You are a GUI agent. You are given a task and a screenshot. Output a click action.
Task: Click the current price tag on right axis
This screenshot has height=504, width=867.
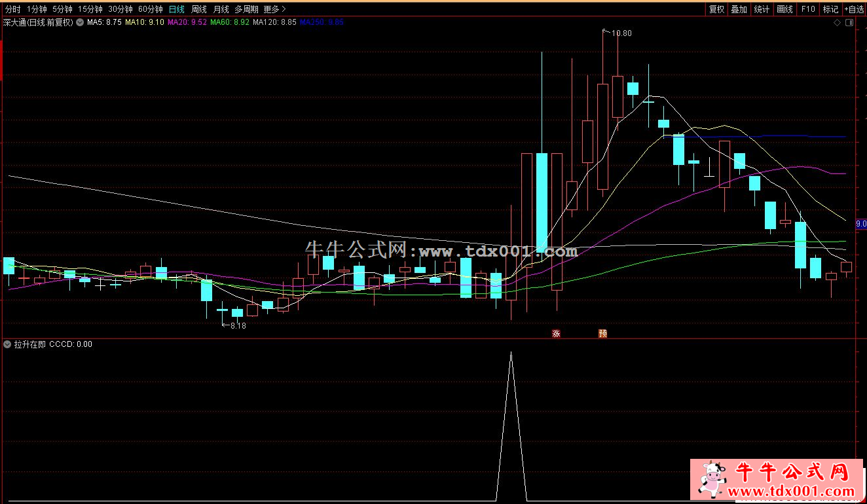[x=861, y=224]
